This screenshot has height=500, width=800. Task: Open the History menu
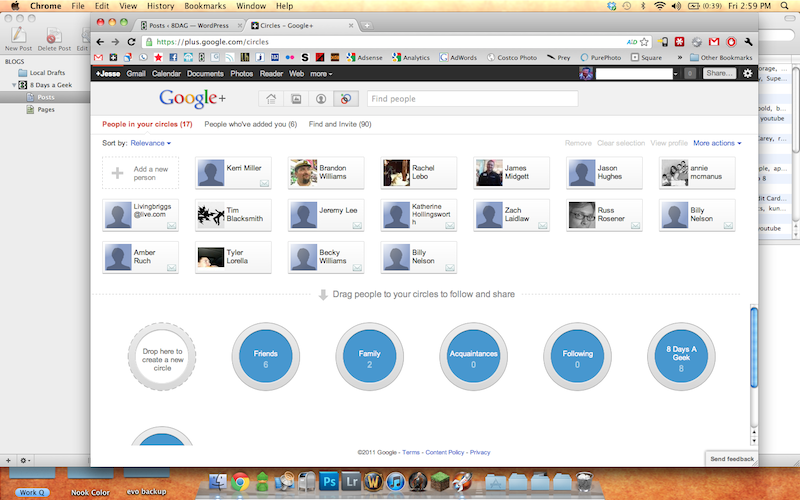160,6
